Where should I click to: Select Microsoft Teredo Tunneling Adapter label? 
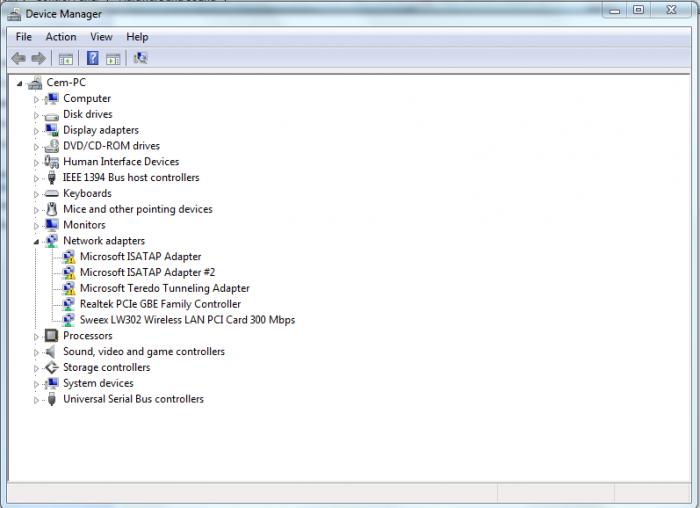165,288
